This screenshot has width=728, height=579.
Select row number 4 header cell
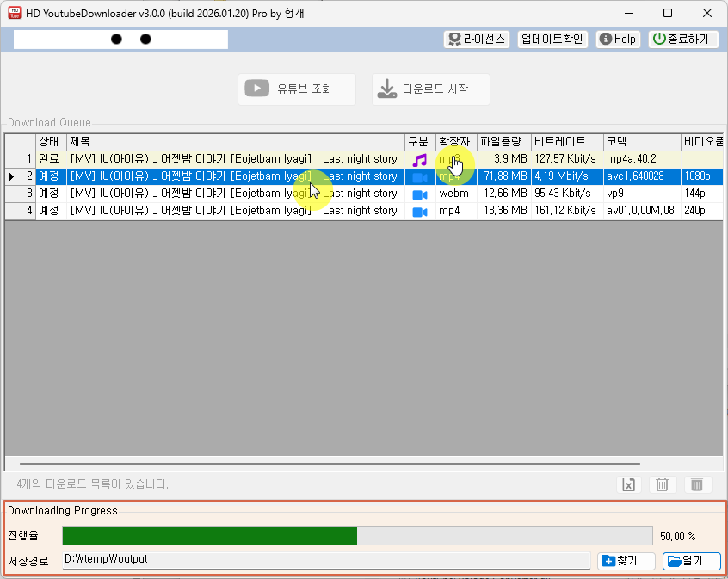pyautogui.click(x=21, y=211)
